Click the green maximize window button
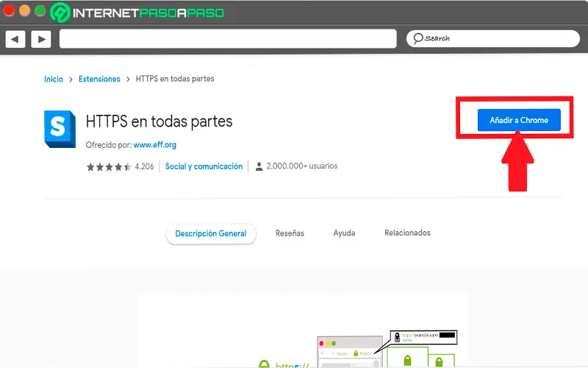 click(40, 10)
